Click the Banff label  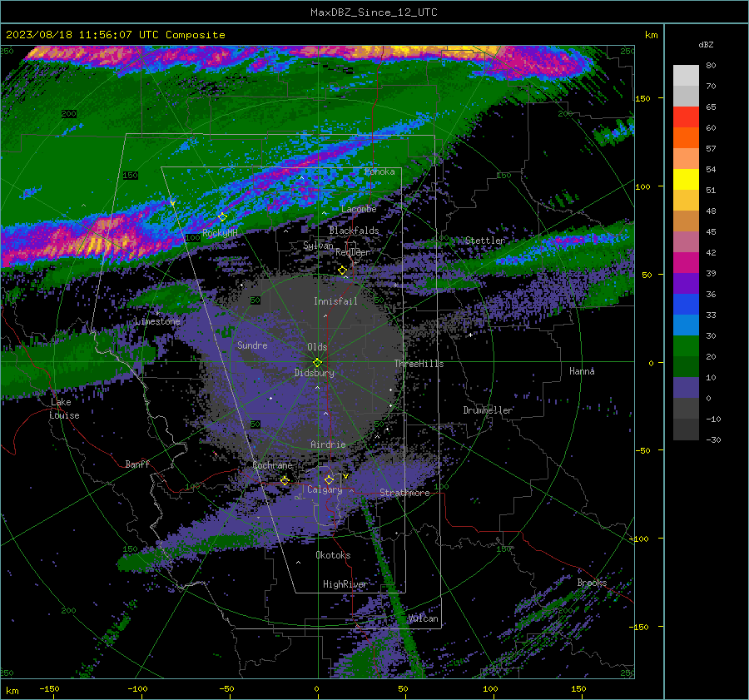tap(137, 464)
